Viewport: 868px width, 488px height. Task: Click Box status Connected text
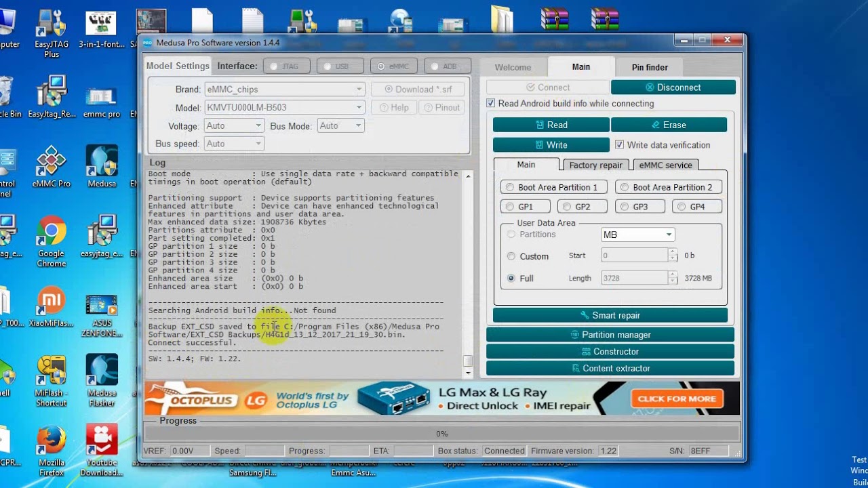click(504, 451)
